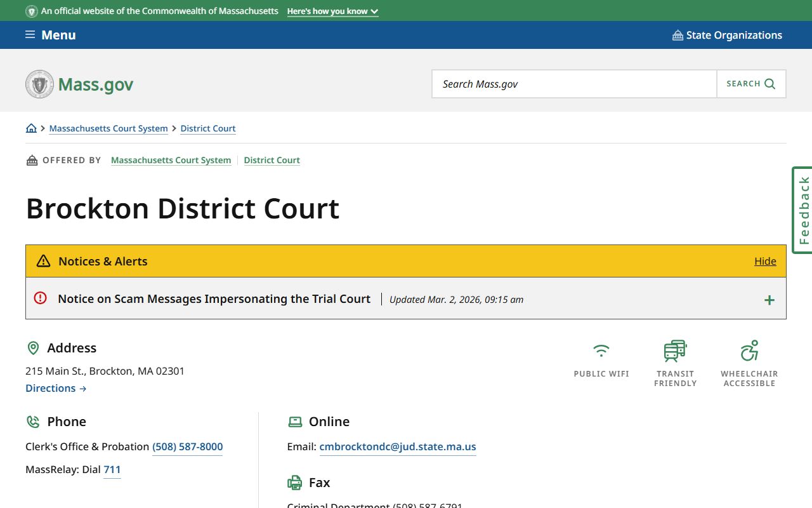Click the red alert circle icon
812x508 pixels.
coord(40,298)
